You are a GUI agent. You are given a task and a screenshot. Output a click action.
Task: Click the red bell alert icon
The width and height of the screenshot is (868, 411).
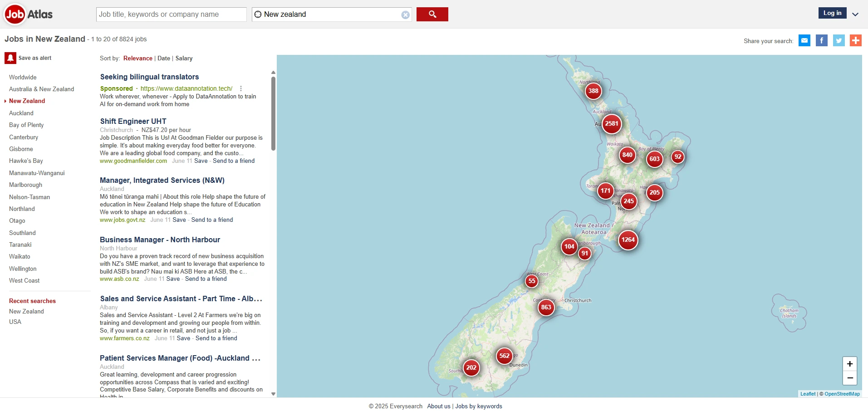tap(10, 58)
